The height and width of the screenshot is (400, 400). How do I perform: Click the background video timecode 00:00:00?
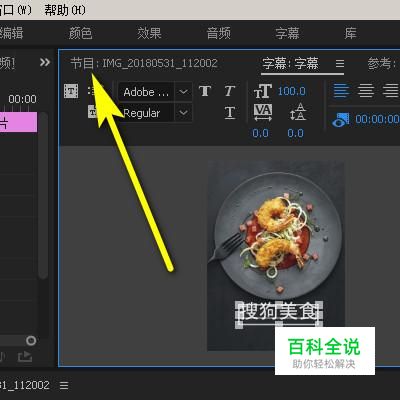(x=377, y=119)
